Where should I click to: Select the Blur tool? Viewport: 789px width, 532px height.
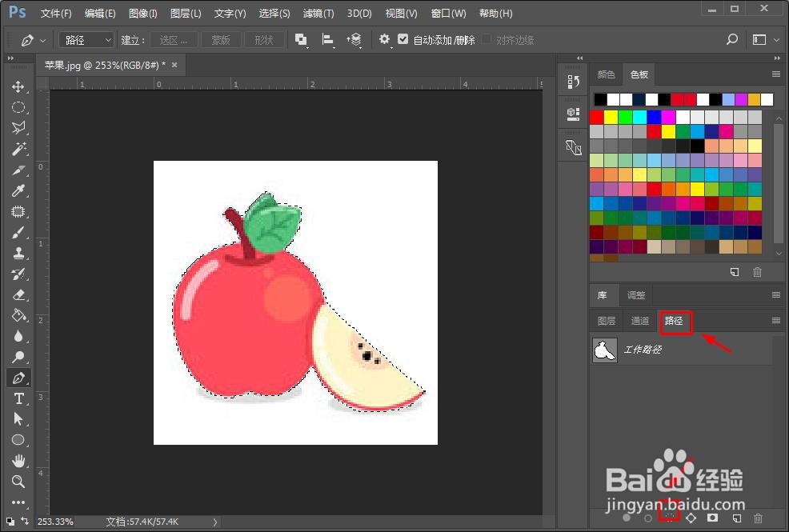18,336
